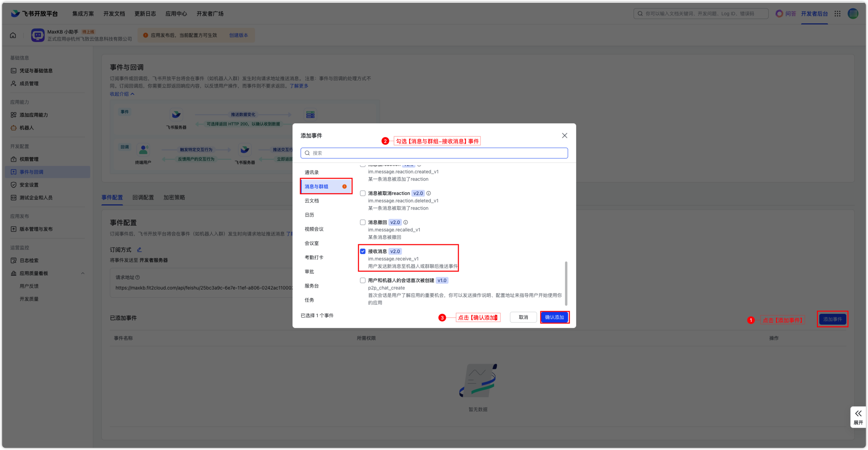Uncheck the 接收消息 v2.0 checkbox
This screenshot has width=868, height=450.
coord(363,251)
